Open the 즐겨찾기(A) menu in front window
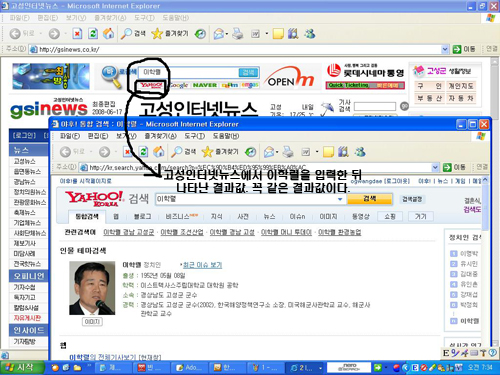 pos(160,136)
